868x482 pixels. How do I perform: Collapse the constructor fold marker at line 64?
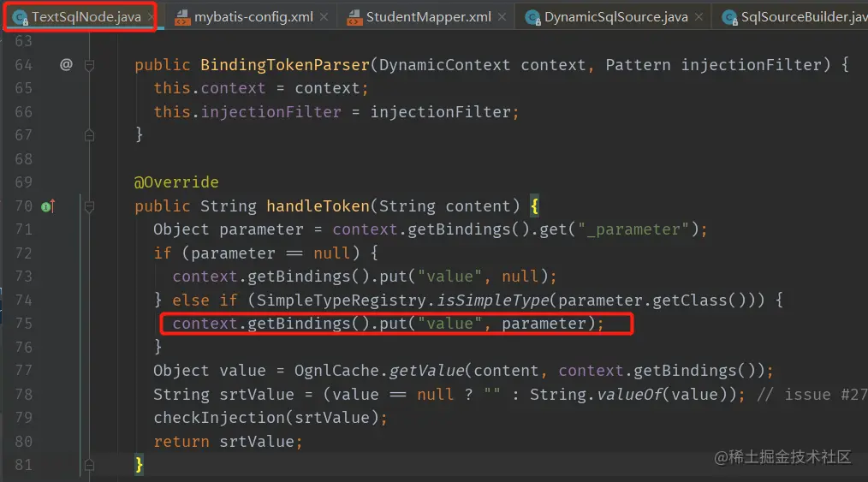(x=89, y=65)
